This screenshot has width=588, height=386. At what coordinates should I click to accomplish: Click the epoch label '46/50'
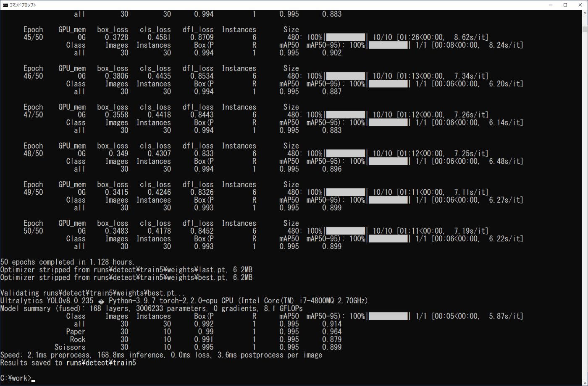point(33,76)
